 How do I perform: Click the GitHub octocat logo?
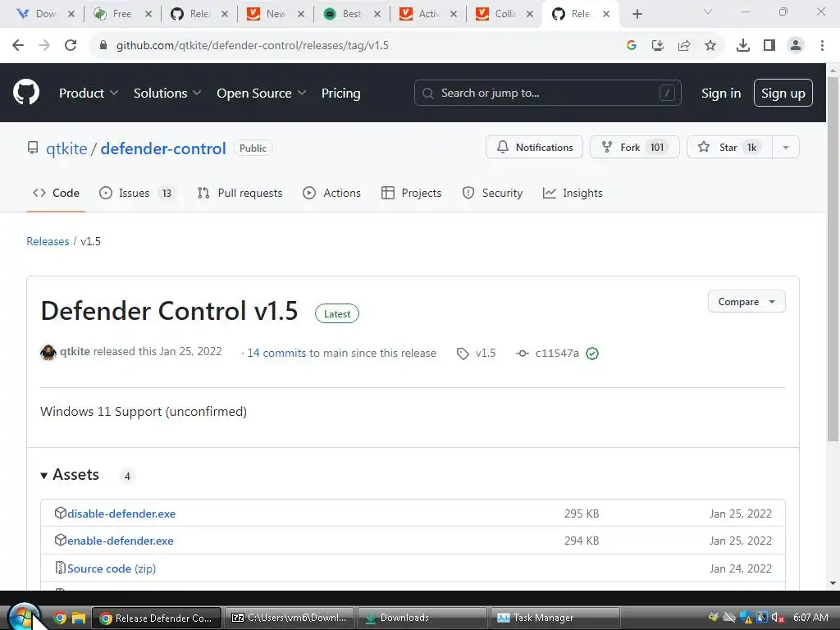point(26,92)
